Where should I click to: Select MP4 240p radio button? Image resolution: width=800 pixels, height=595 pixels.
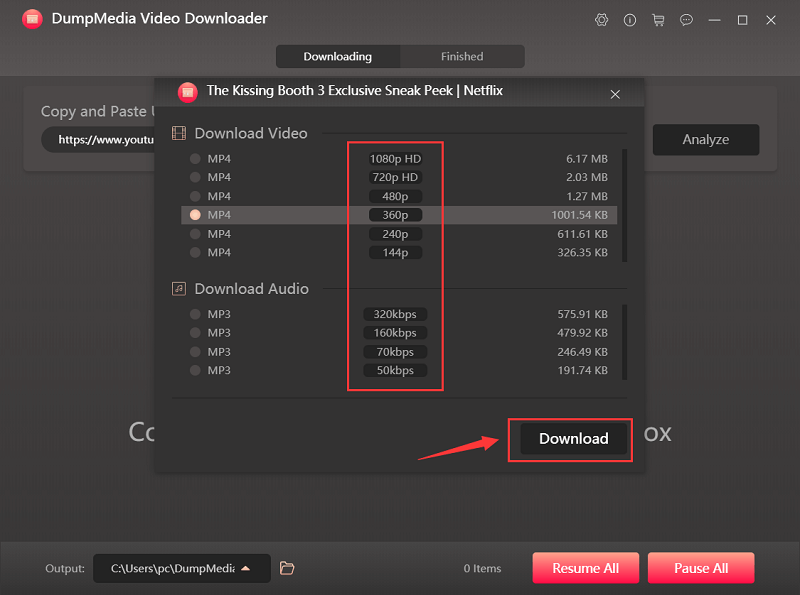[195, 234]
